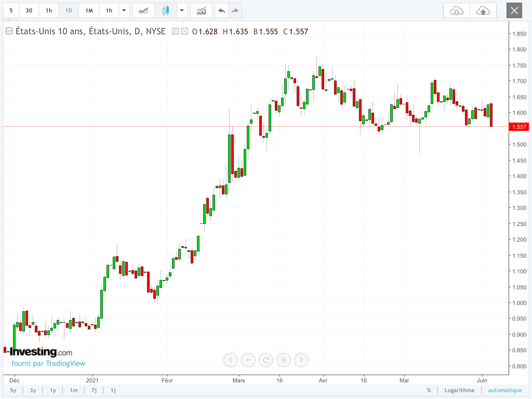
Task: Save the chart layout to the cloud
Action: (483, 11)
